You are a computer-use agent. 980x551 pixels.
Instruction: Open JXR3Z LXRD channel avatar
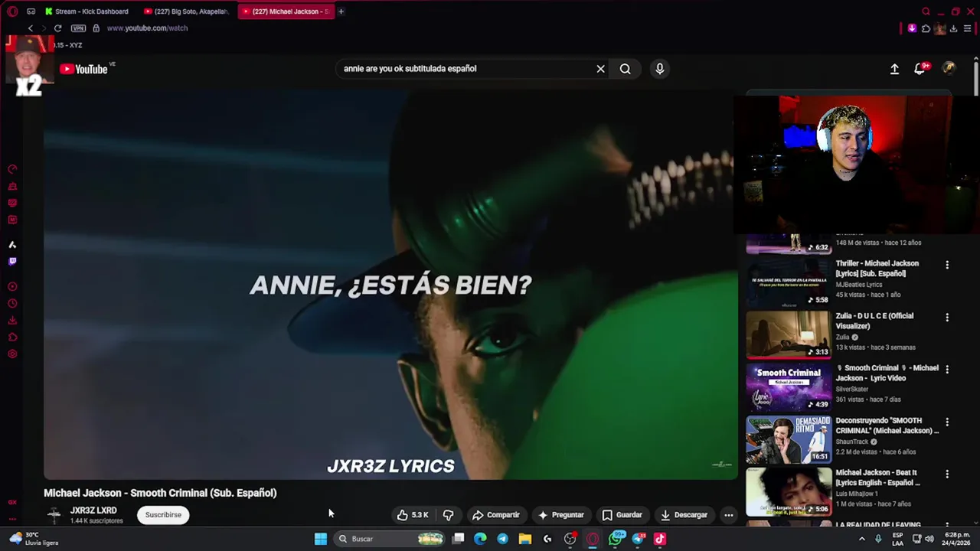54,515
